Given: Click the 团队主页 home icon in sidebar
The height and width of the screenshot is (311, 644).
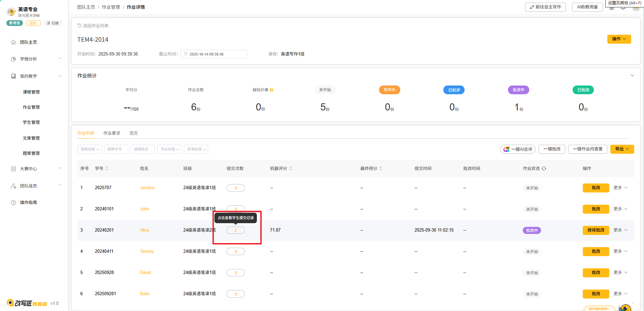Looking at the screenshot, I should (13, 42).
